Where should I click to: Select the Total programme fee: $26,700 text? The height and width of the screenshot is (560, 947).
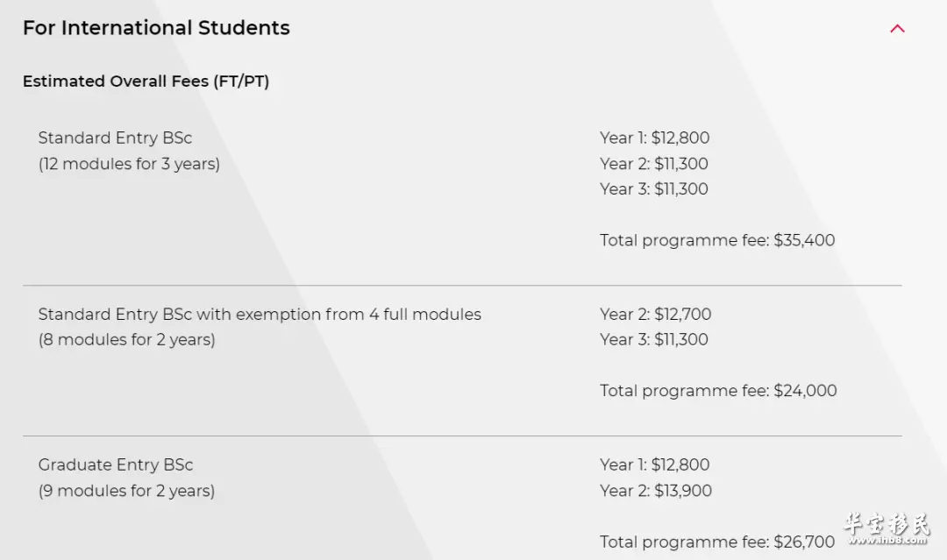(717, 542)
